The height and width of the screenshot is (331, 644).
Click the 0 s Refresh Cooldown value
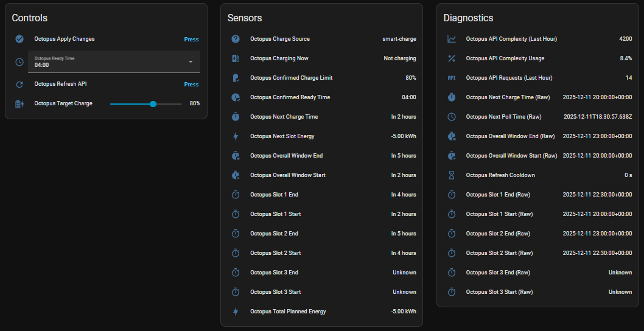[628, 175]
